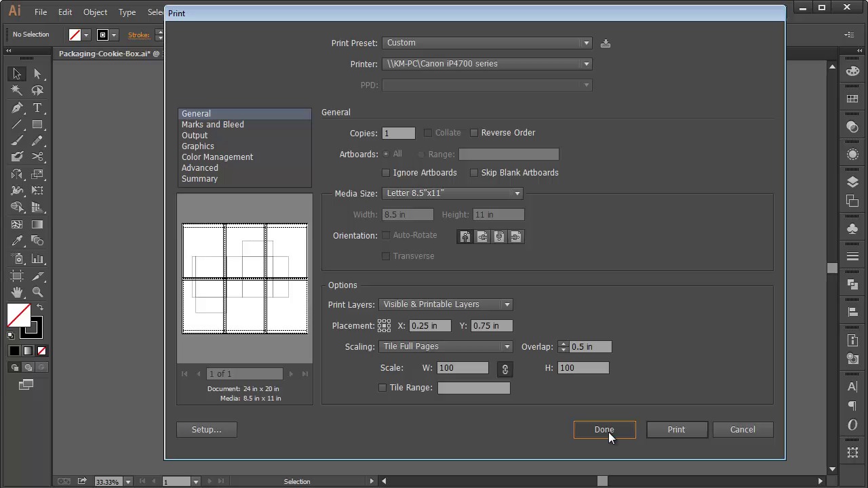Select the Zoom tool in toolbox
This screenshot has width=868, height=488.
[x=37, y=292]
